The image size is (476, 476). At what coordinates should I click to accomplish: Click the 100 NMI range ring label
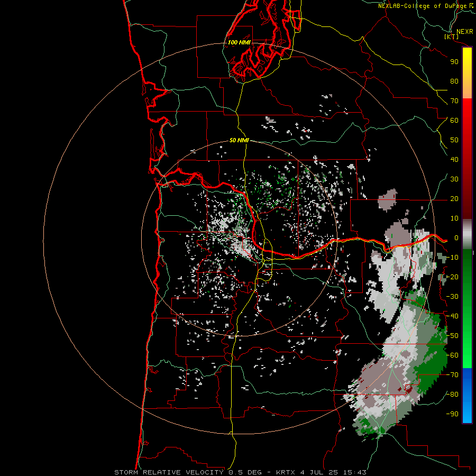pos(239,42)
